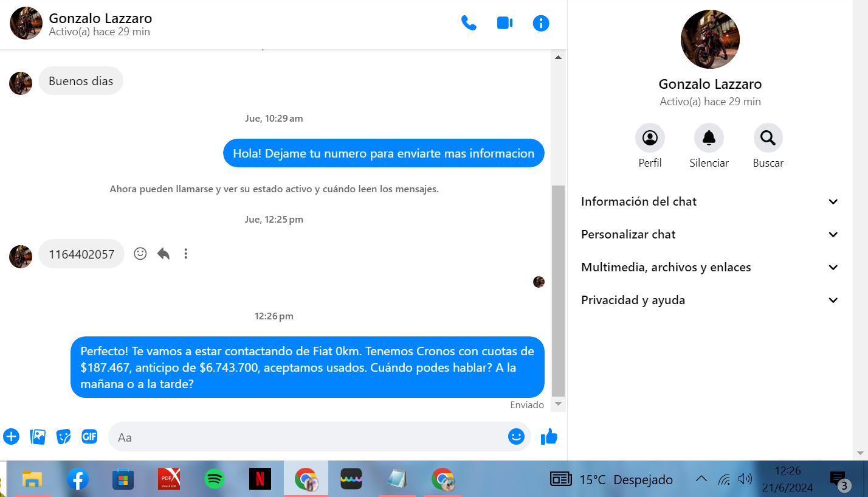
Task: Attach a photo with the image icon
Action: click(x=38, y=436)
